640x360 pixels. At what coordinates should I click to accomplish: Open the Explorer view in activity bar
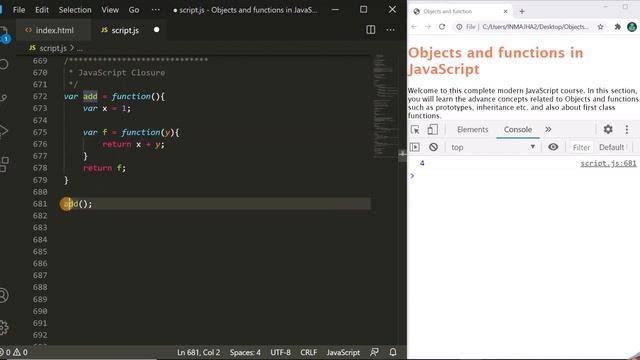point(3,33)
